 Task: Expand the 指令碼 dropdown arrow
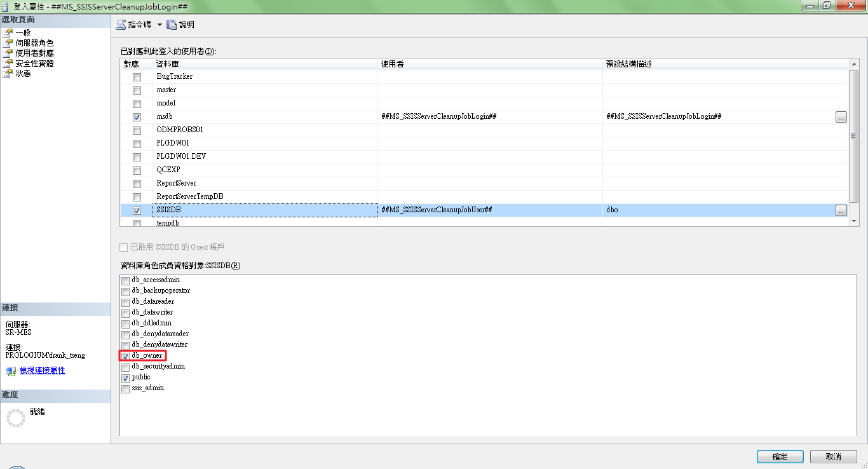point(159,25)
